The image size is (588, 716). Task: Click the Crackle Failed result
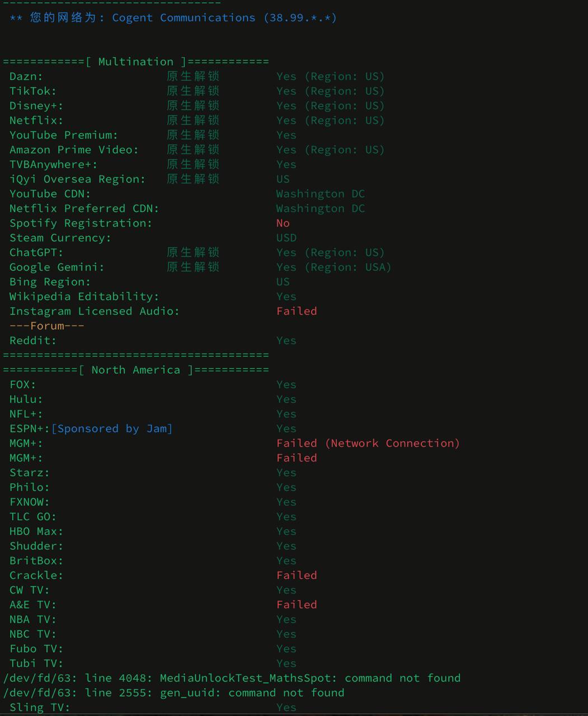(x=297, y=575)
